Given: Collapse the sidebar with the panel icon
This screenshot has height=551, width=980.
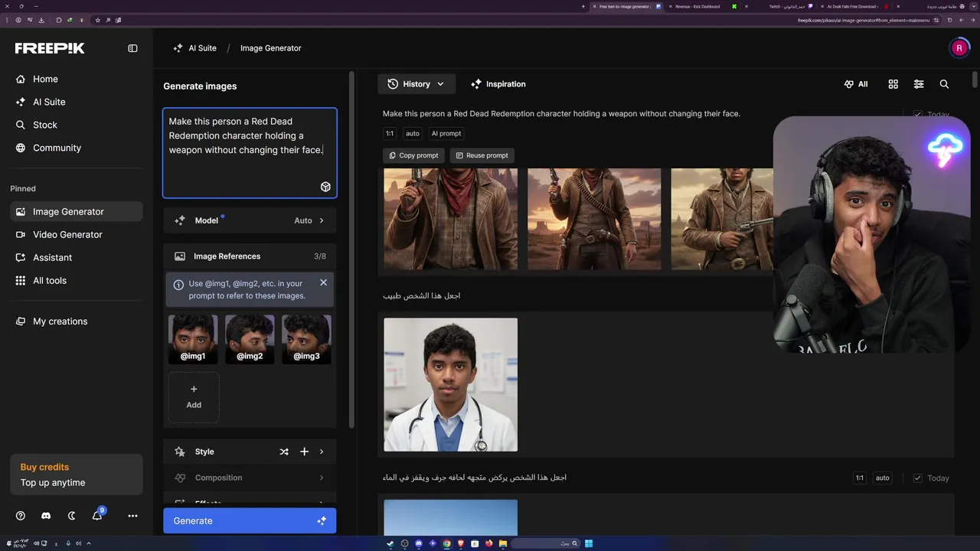Looking at the screenshot, I should [x=132, y=48].
